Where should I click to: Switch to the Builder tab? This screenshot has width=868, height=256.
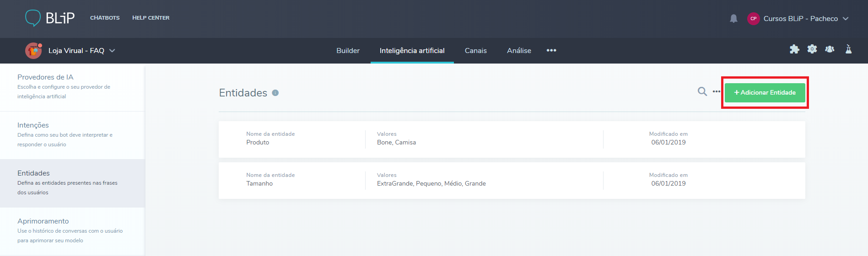348,51
